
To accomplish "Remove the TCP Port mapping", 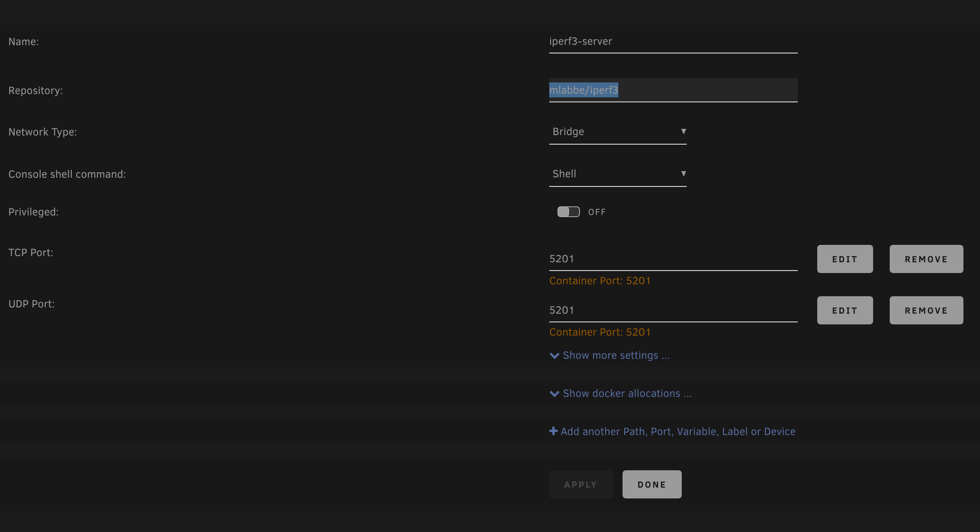I will tap(926, 259).
